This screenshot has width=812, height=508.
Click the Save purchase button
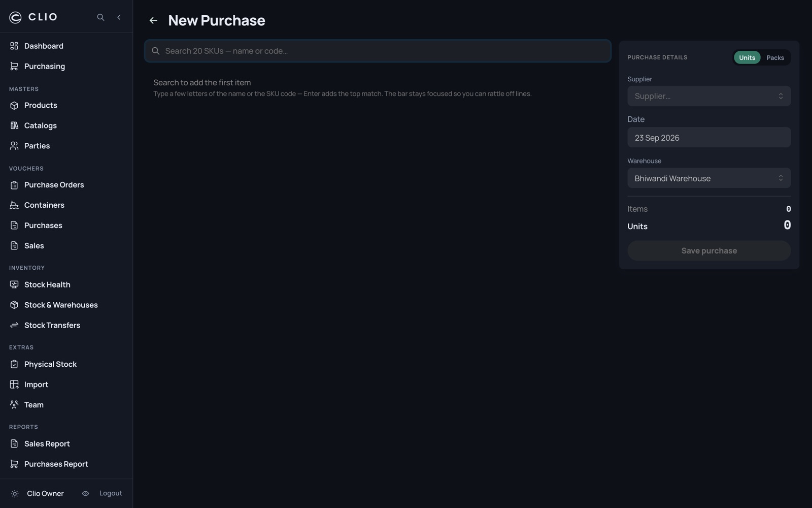tap(709, 251)
